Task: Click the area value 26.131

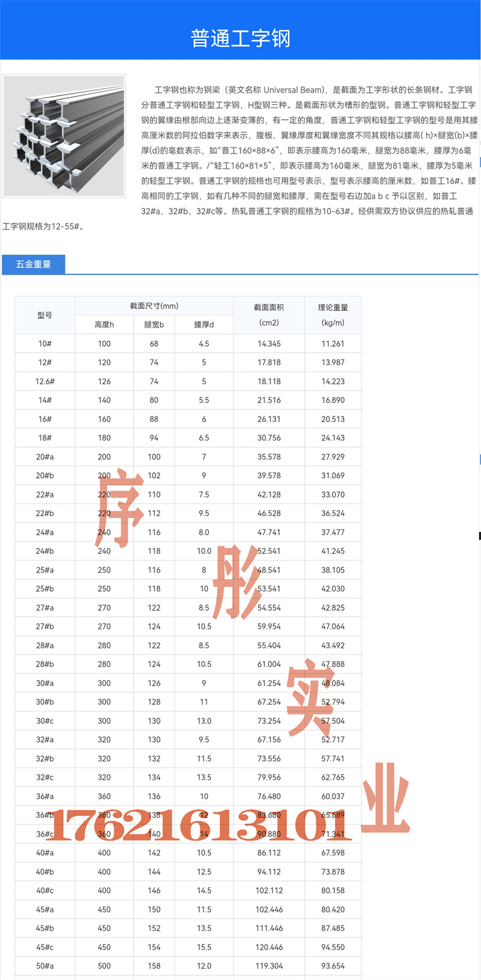Action: pyautogui.click(x=269, y=419)
